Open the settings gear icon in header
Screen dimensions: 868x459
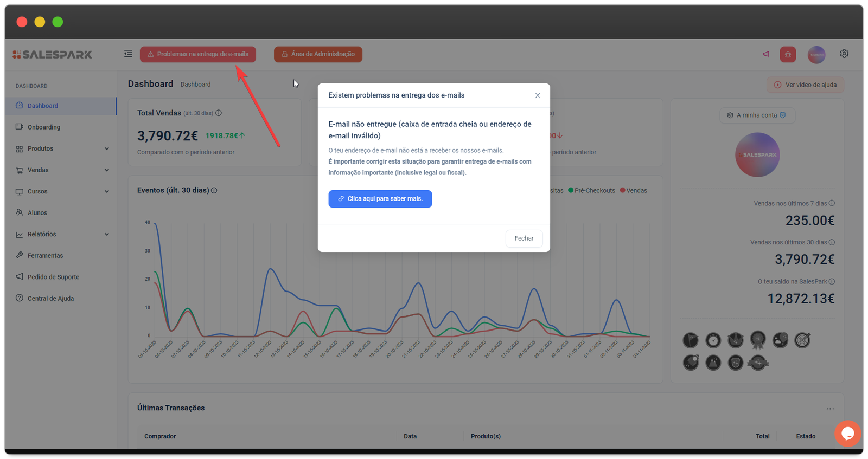pos(844,54)
